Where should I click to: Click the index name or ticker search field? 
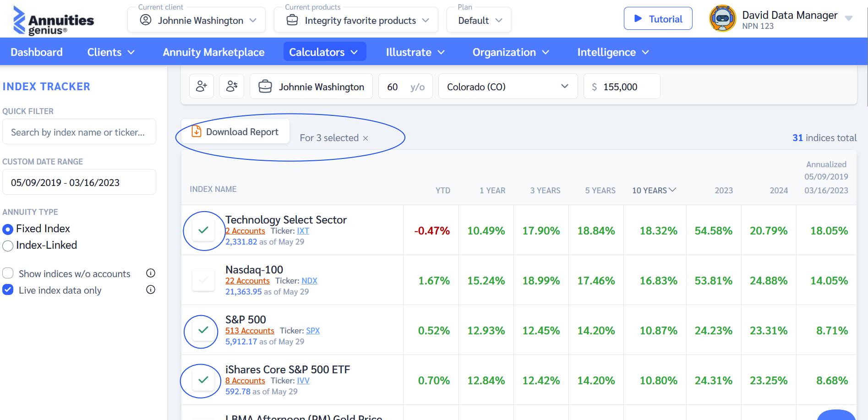tap(79, 132)
